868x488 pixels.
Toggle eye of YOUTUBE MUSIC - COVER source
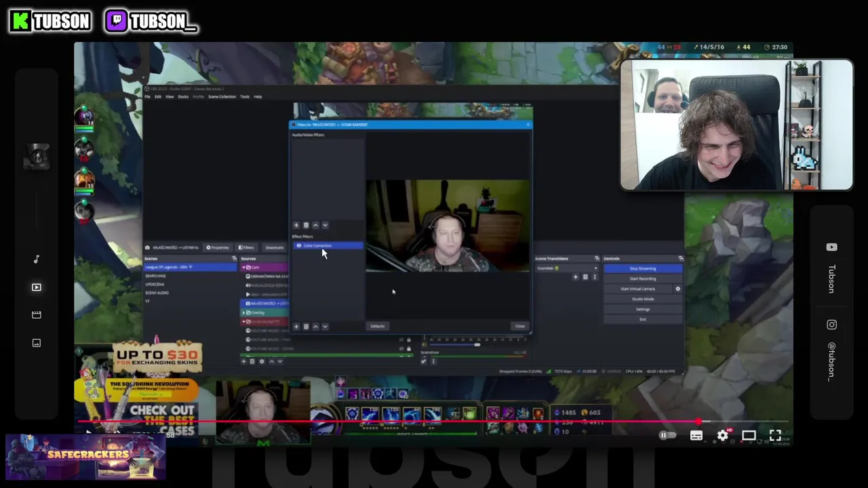click(401, 348)
